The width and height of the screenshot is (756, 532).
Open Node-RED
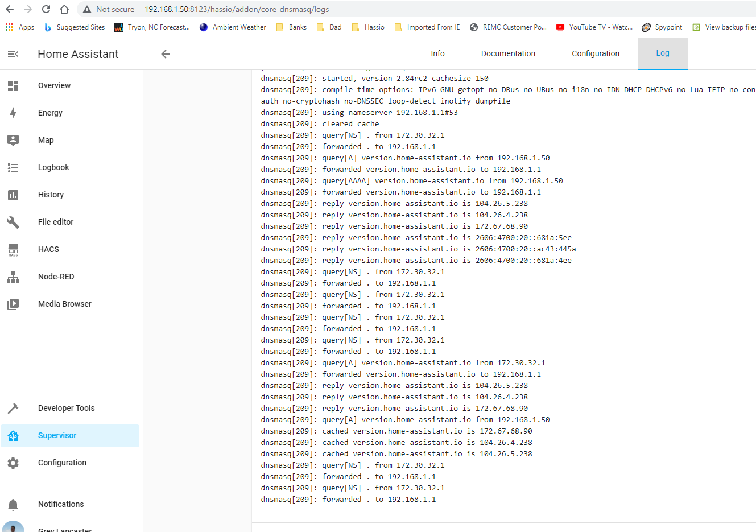(x=55, y=277)
